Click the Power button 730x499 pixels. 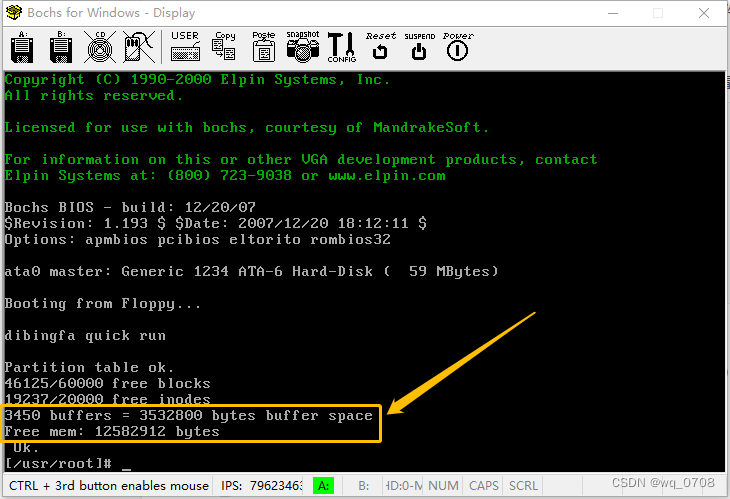coord(458,47)
